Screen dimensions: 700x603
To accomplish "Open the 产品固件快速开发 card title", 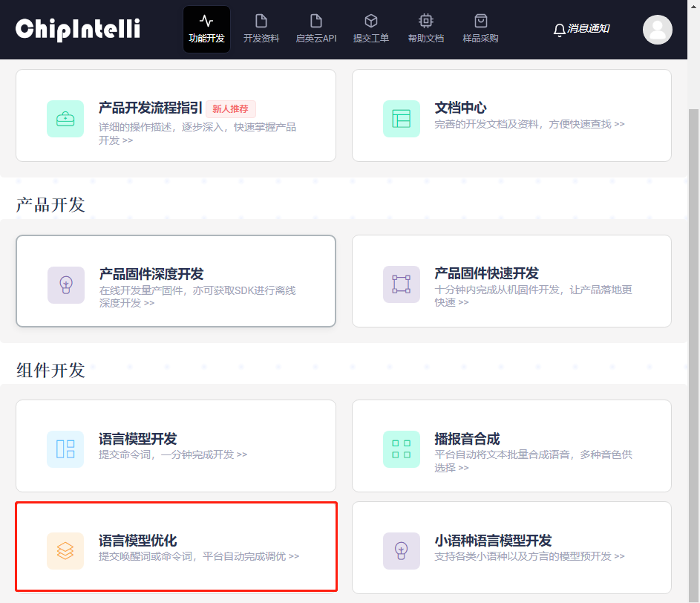I will [x=487, y=273].
